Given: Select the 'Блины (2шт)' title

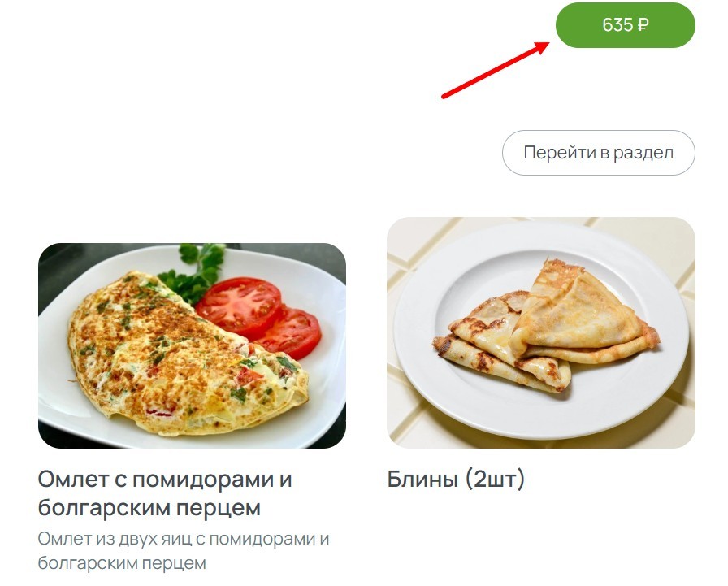Looking at the screenshot, I should [456, 480].
